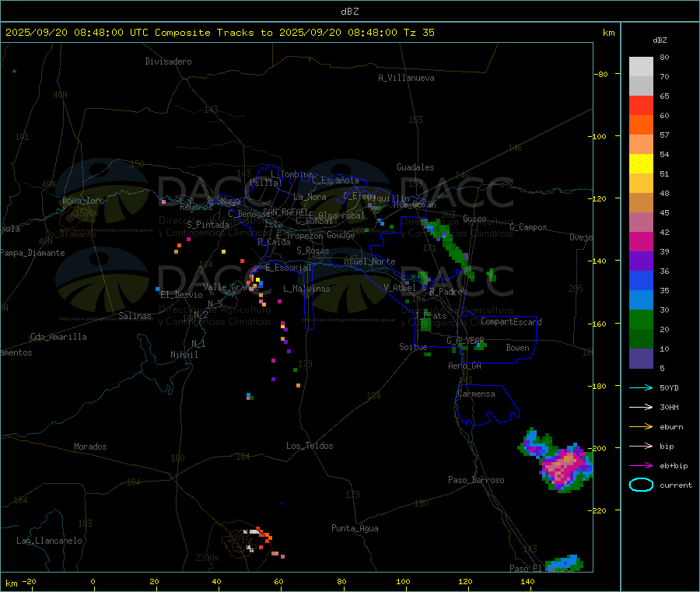Viewport: 700px width, 592px height.
Task: Select the large magenta storm cell in the southeast
Action: coord(565,468)
